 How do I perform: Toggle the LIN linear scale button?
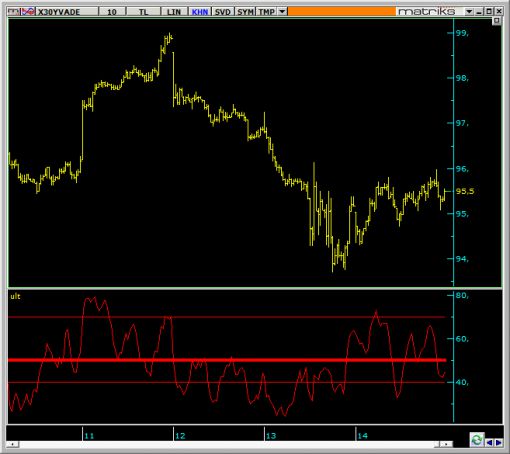click(174, 12)
